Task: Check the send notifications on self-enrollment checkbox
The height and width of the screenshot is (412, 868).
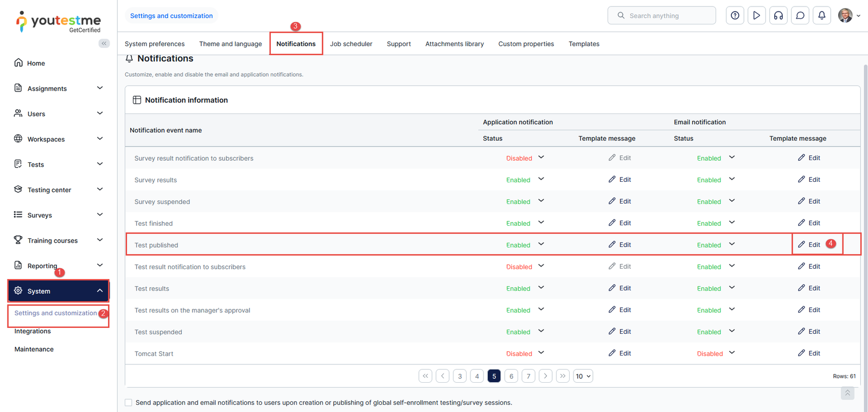Action: coord(129,403)
